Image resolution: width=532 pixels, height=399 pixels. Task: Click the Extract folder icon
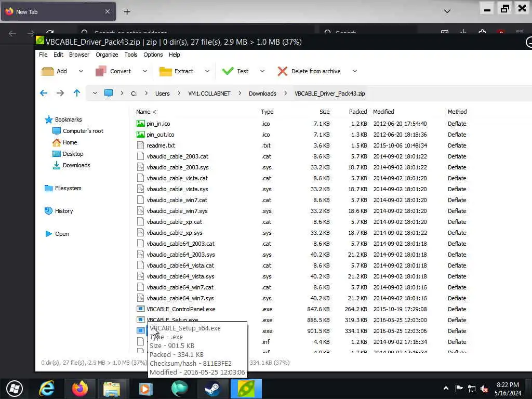coord(166,71)
